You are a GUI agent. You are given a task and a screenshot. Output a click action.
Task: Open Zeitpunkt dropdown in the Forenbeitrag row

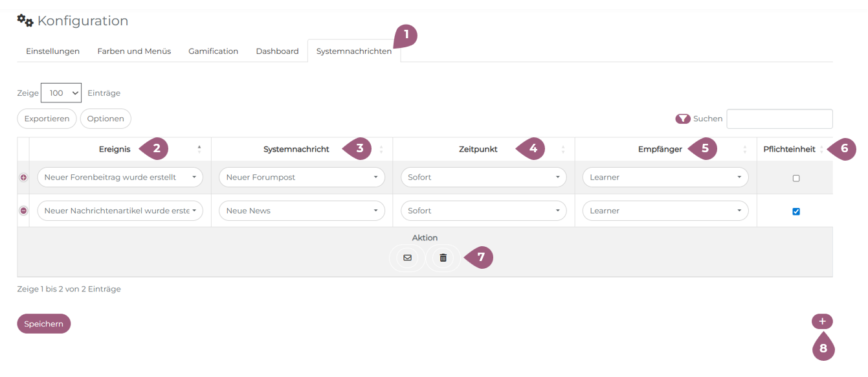pyautogui.click(x=484, y=177)
